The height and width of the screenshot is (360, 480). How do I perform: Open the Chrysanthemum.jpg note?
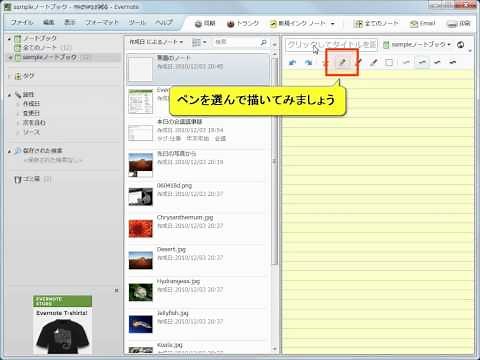point(197,228)
